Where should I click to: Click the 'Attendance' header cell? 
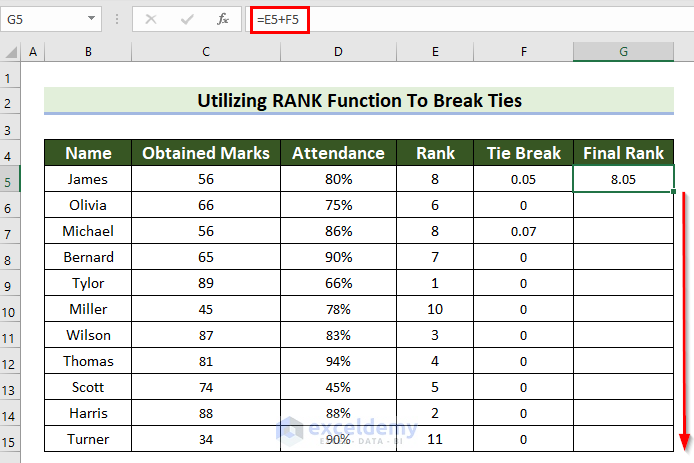338,153
